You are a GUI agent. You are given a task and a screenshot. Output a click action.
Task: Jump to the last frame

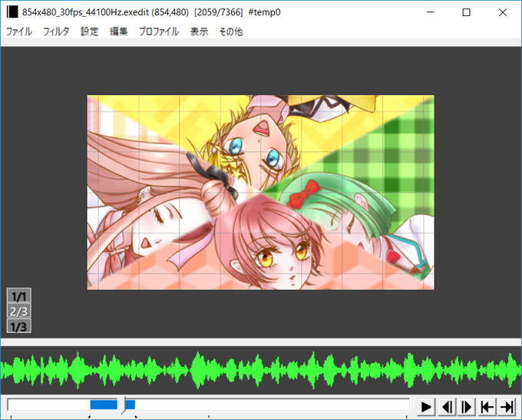coord(507,407)
